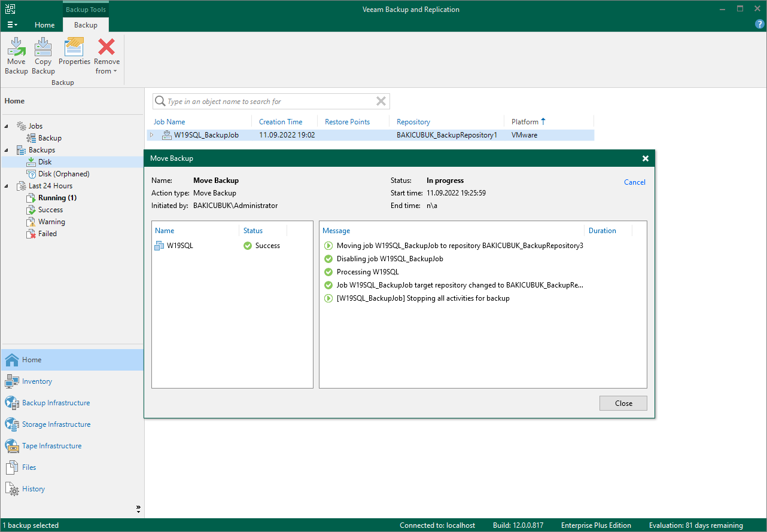
Task: Click 'Enterprise Plus Edition' in status bar
Action: coord(596,525)
